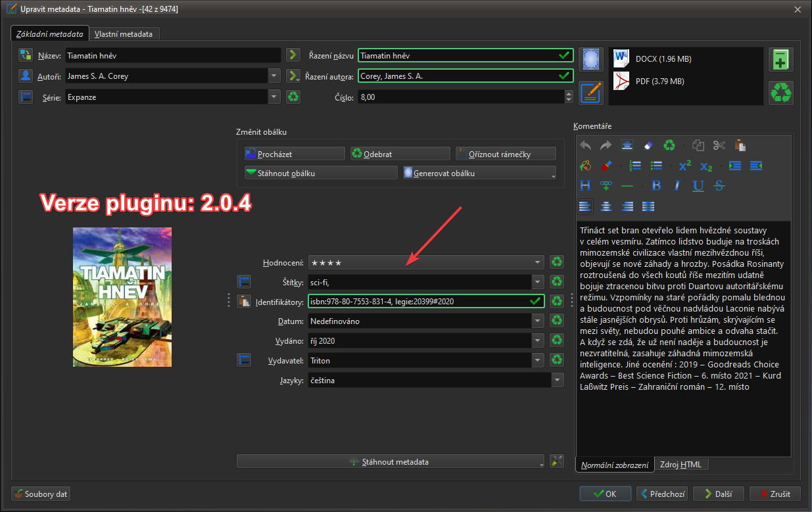Insert link in comments
Image resolution: width=812 pixels, height=512 pixels.
pyautogui.click(x=606, y=186)
